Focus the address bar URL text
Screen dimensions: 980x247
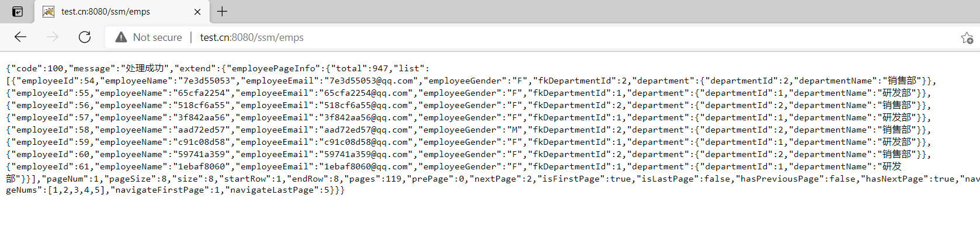pos(252,37)
